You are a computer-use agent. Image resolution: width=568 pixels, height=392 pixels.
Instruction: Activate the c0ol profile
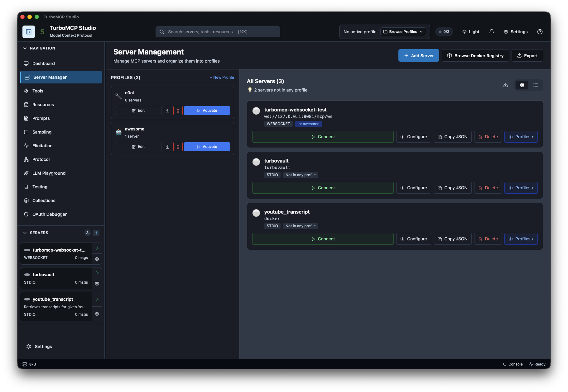coord(207,111)
